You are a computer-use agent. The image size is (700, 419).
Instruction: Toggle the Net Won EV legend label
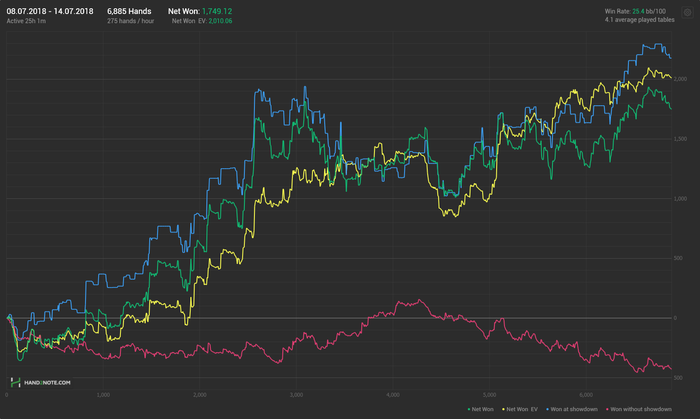point(522,409)
